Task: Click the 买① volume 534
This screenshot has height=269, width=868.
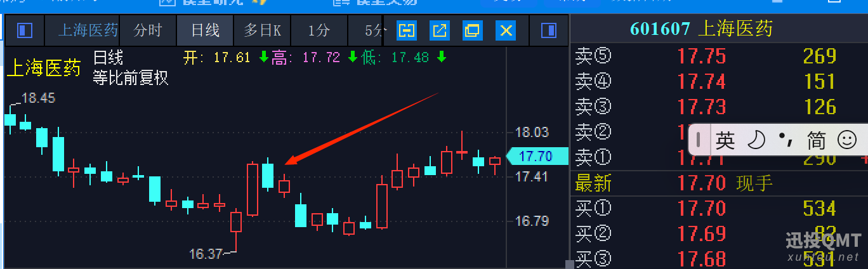Action: pyautogui.click(x=819, y=209)
